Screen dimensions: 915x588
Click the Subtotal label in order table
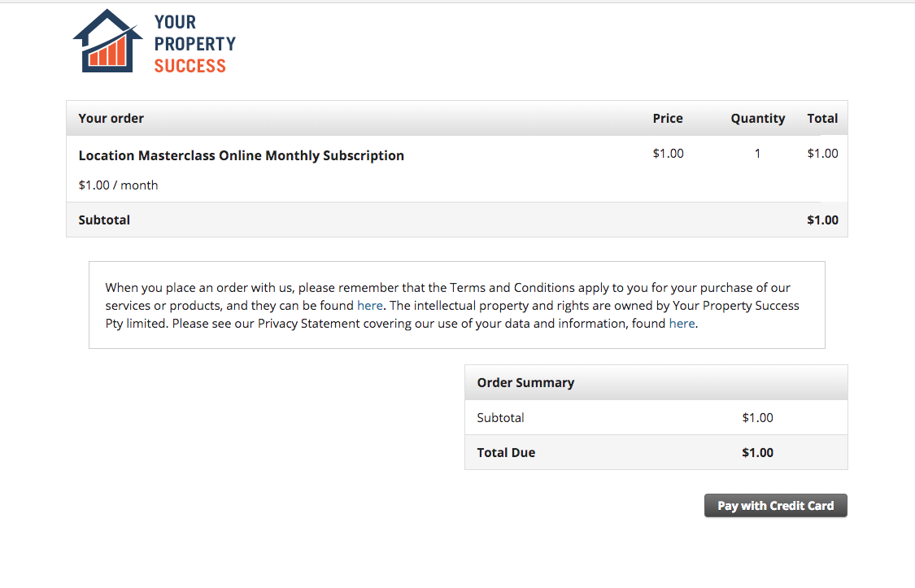coord(104,220)
